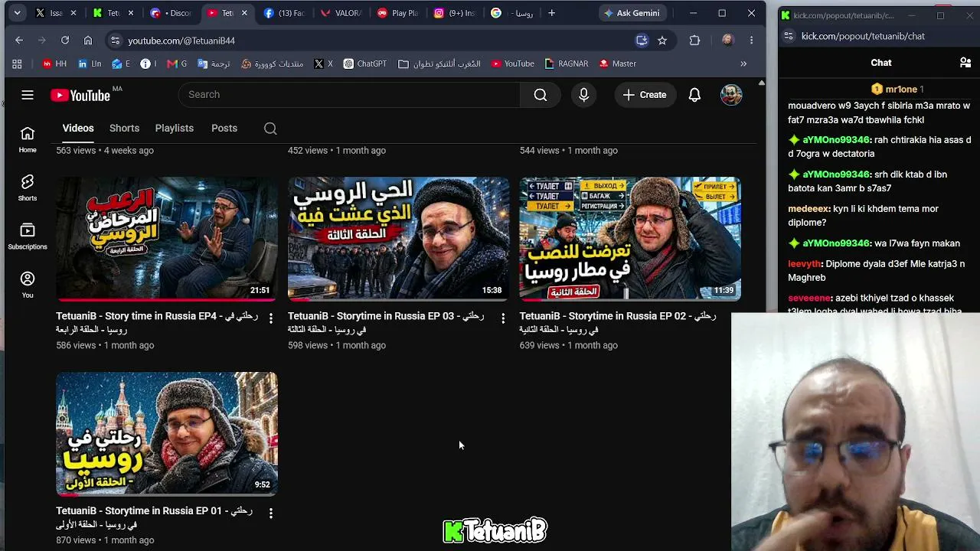Viewport: 980px width, 551px height.
Task: Click the "639 views • 1 month ago" text
Action: coord(568,345)
